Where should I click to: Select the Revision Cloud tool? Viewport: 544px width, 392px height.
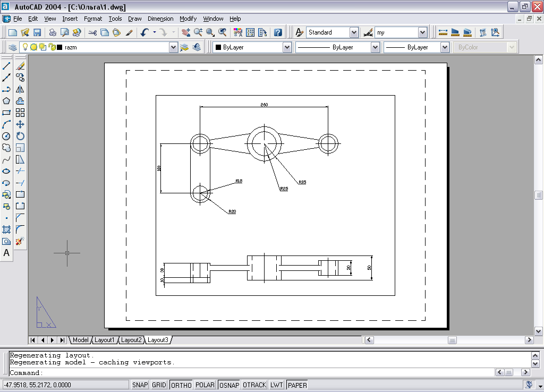click(x=6, y=148)
